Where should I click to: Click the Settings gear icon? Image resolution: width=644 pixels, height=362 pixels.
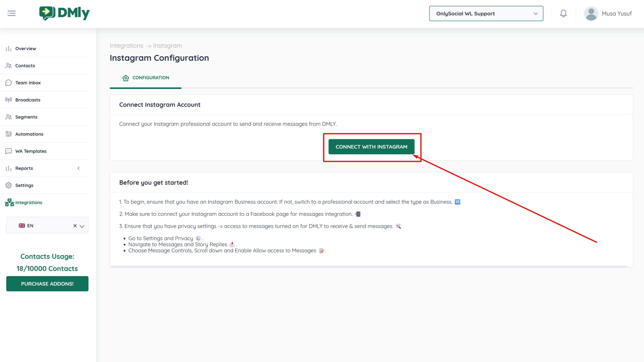click(x=9, y=185)
